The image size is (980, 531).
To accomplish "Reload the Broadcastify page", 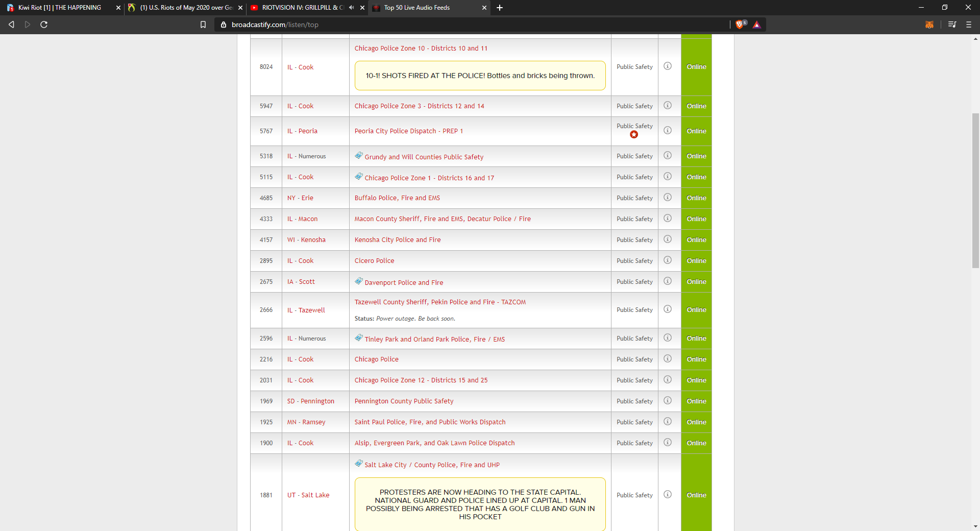I will click(x=44, y=25).
